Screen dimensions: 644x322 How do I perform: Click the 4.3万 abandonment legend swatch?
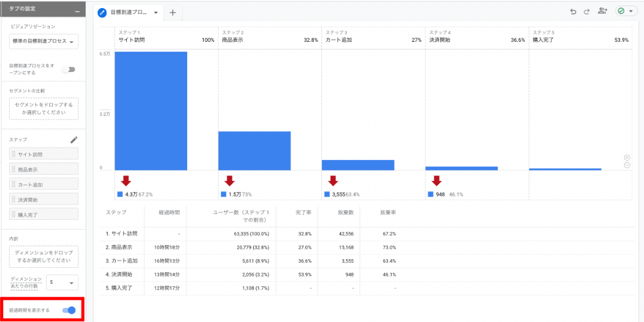[120, 195]
